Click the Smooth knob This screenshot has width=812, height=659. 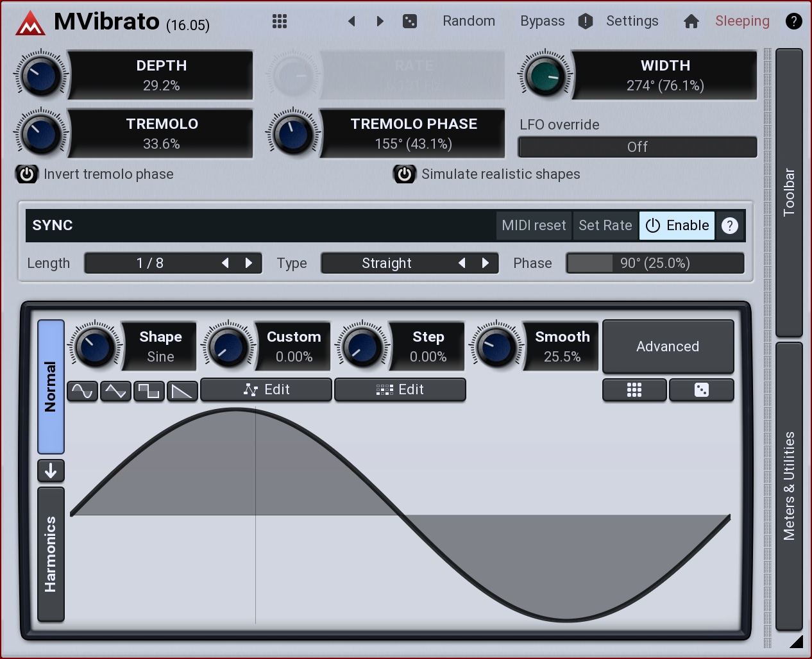(x=496, y=347)
